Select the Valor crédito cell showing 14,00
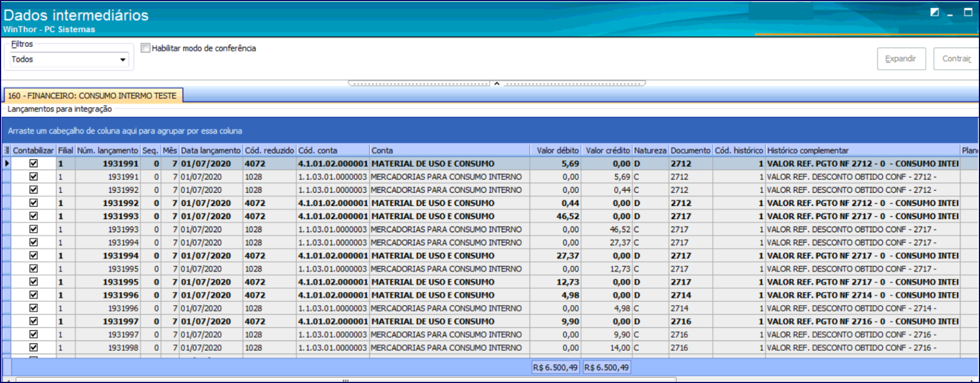980x383 pixels. 607,348
